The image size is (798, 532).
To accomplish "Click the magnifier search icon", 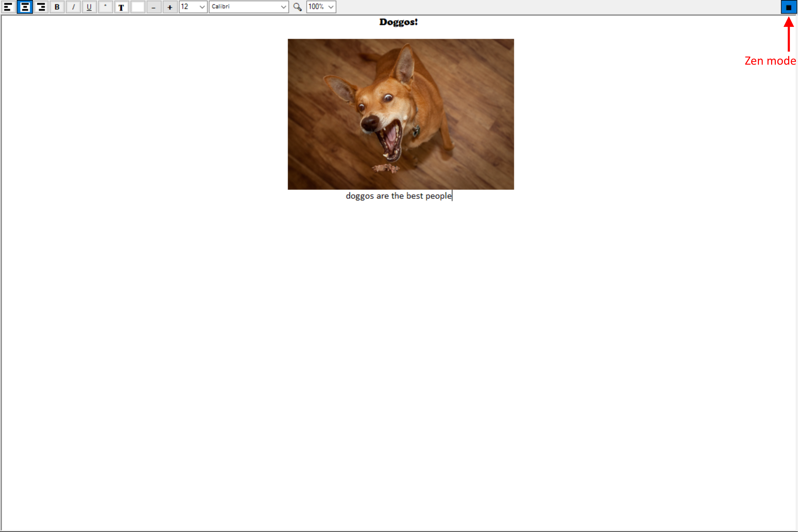I will [297, 7].
